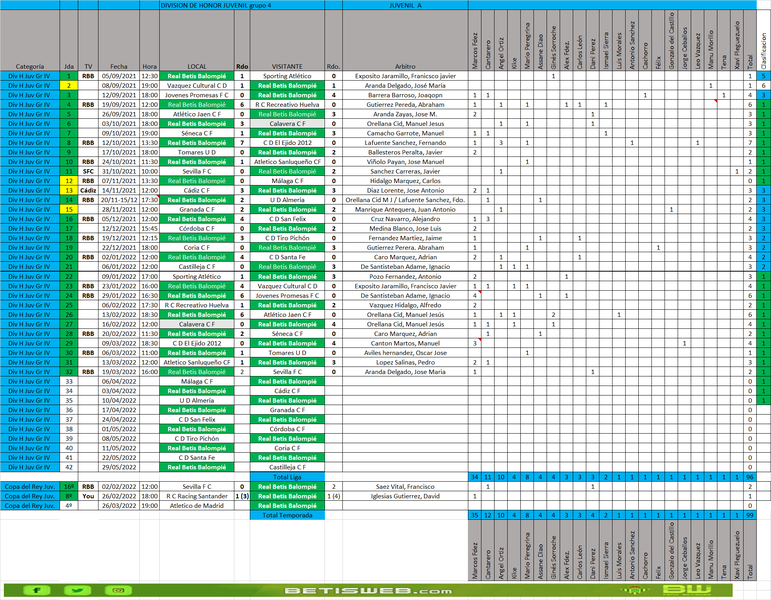Select referee 'Fernandez Martiez, Jaime'
This screenshot has height=600, width=771.
point(405,238)
